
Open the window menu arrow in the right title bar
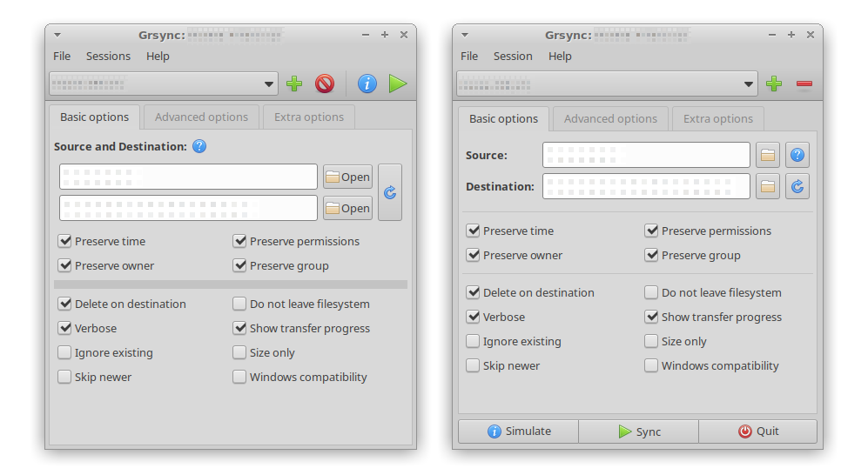coord(464,35)
